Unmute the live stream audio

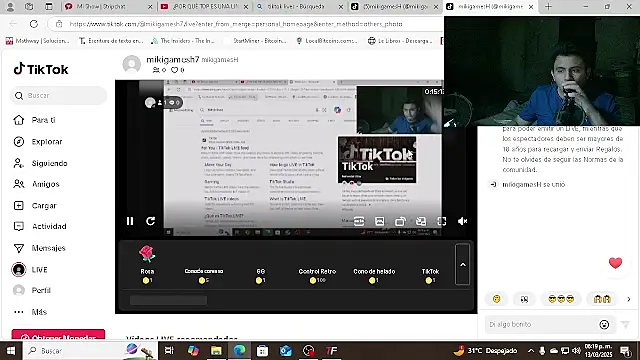click(462, 221)
